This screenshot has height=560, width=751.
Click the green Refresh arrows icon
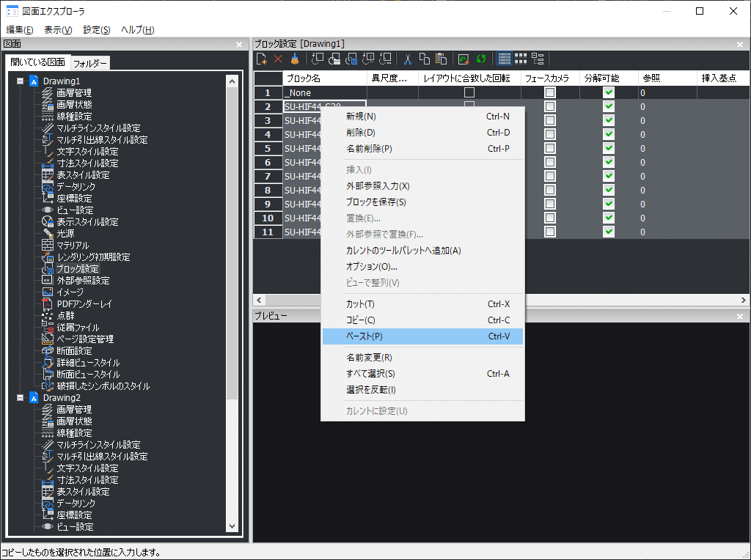(x=481, y=59)
